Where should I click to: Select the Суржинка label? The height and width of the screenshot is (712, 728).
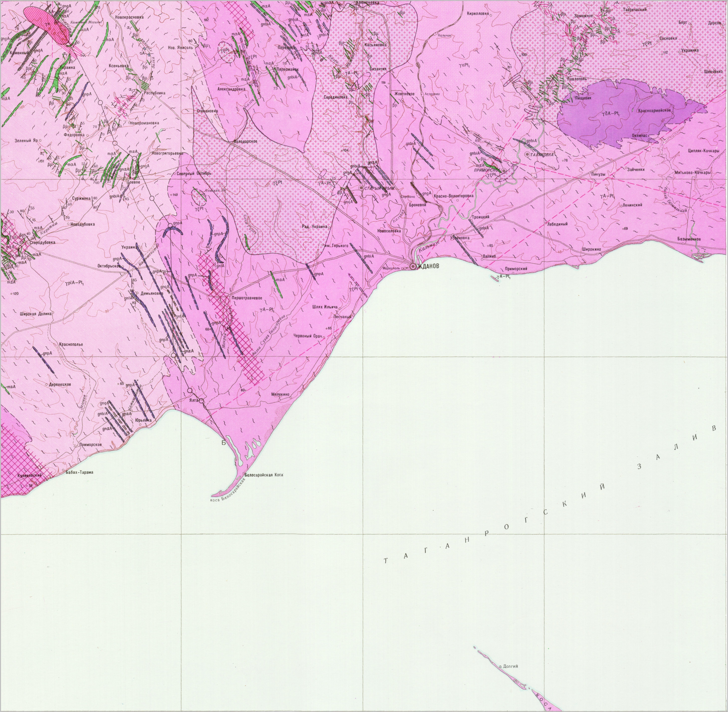click(x=82, y=199)
